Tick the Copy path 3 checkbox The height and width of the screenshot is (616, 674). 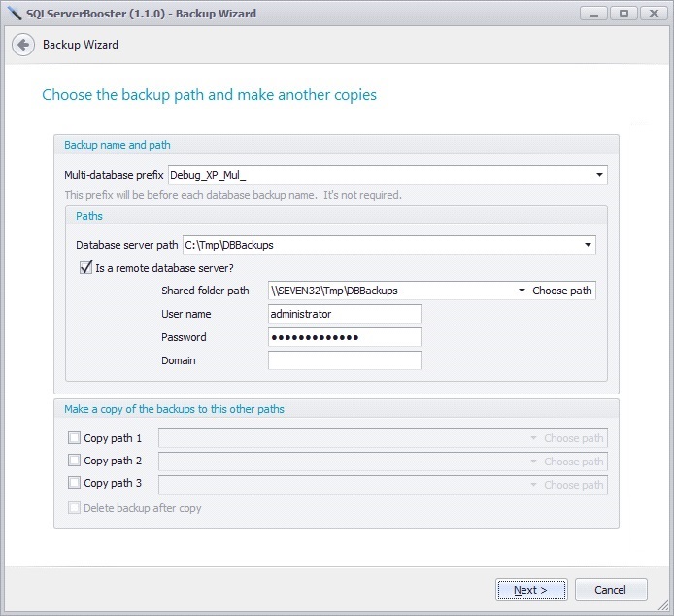pos(74,483)
